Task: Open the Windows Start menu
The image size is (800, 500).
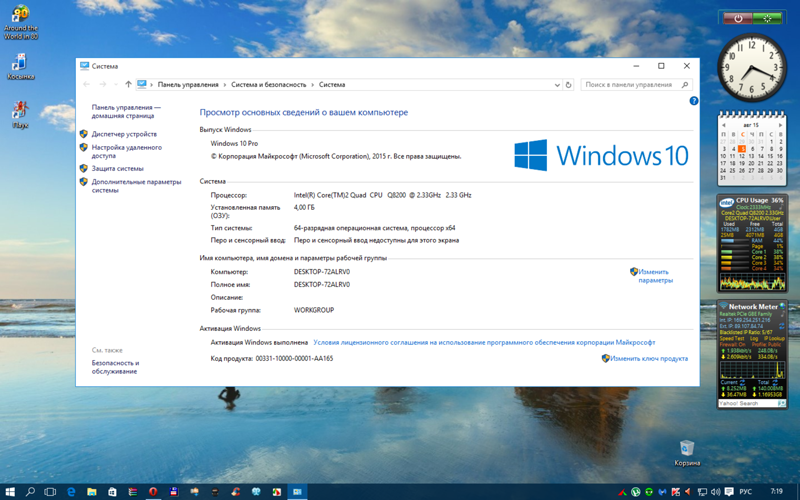Action: 10,492
